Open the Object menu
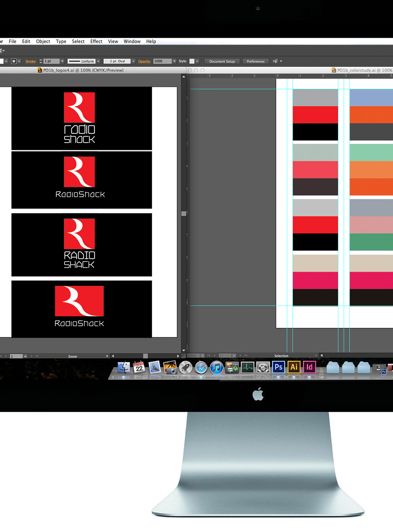Screen dimensions: 393x532 (43, 41)
